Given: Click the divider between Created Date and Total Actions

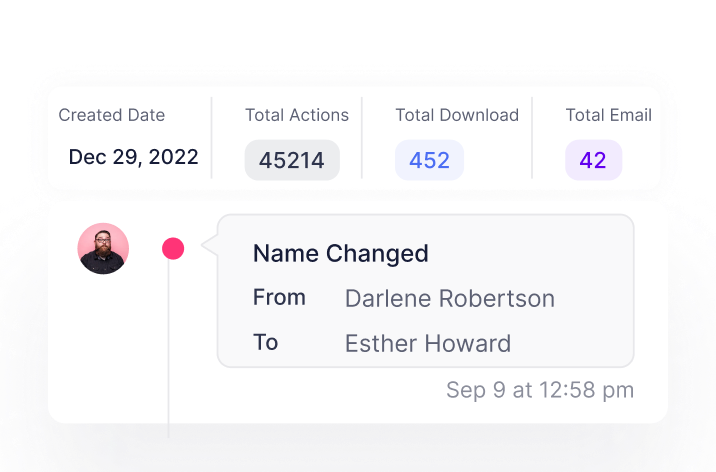Looking at the screenshot, I should (212, 138).
